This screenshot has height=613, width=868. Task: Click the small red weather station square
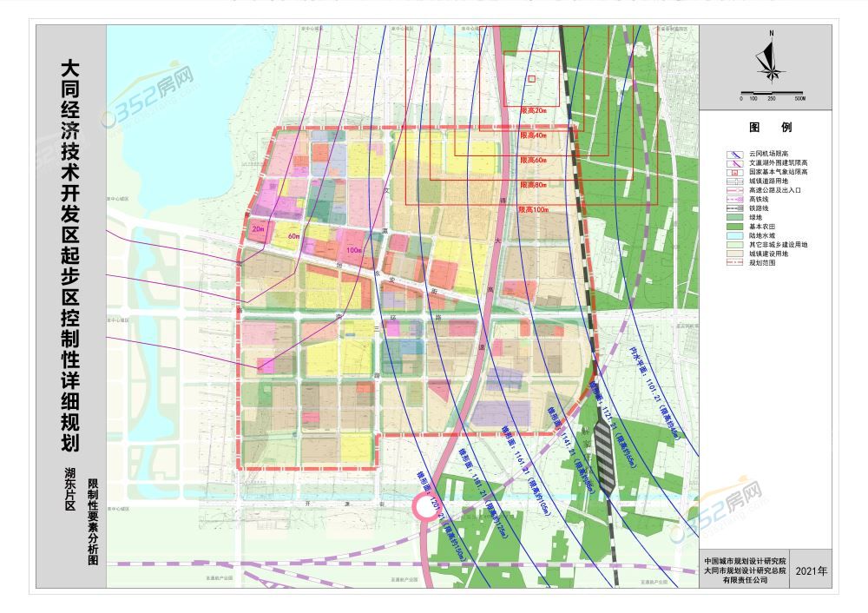531,79
